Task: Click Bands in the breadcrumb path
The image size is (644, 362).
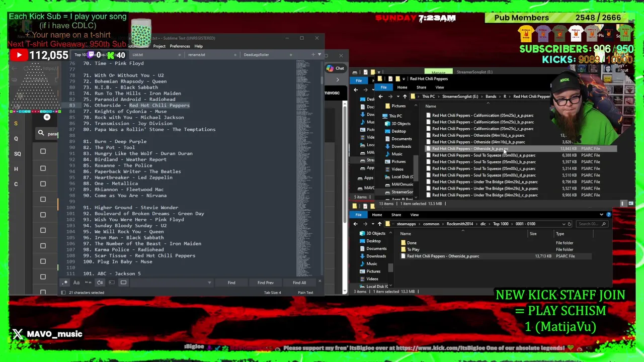Action: pos(491,97)
